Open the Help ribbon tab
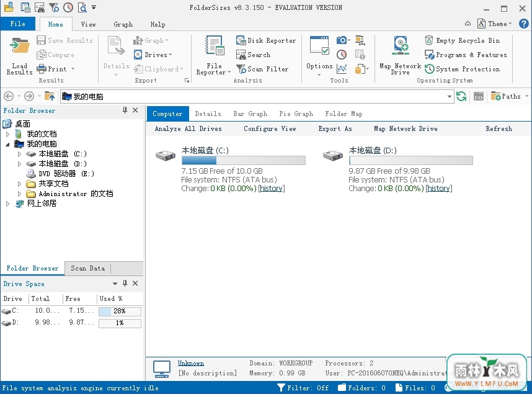 click(x=157, y=24)
